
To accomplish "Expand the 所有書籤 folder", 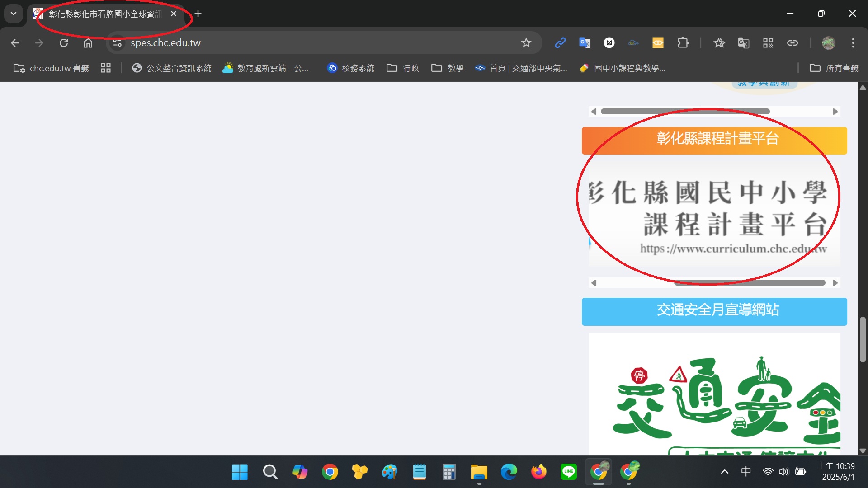I will pyautogui.click(x=834, y=68).
